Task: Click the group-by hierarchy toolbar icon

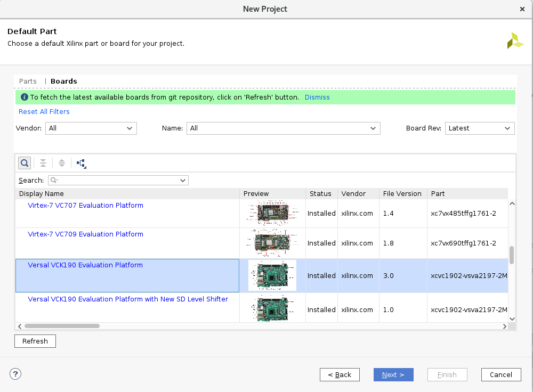Action: coord(81,164)
